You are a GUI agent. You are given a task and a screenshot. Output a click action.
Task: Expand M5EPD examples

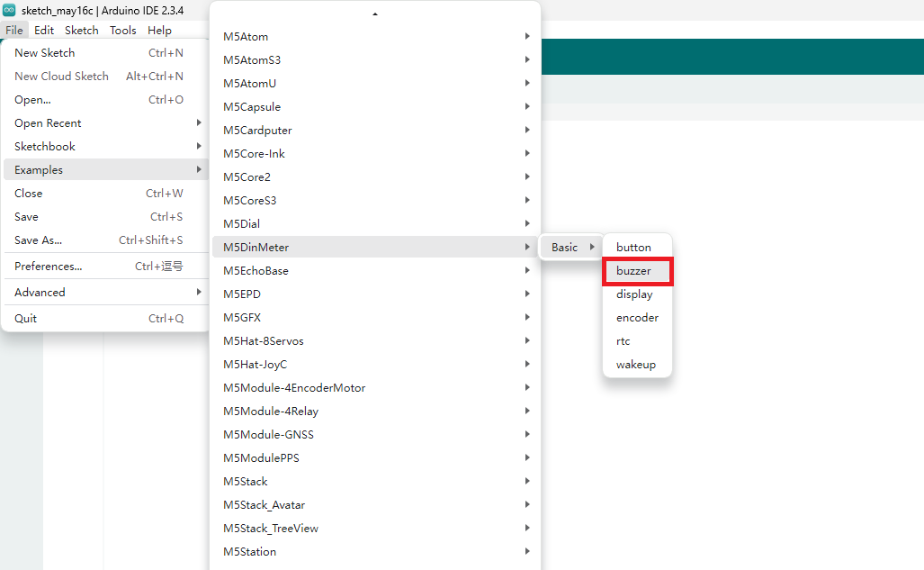[375, 294]
